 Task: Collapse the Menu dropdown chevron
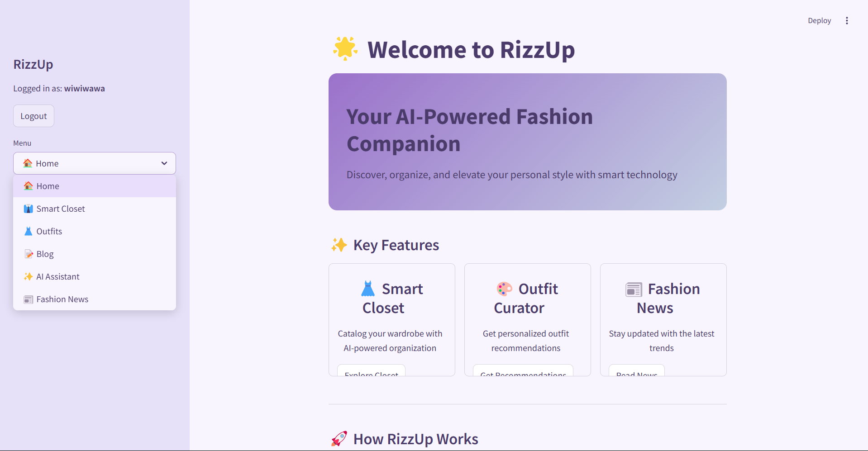(x=164, y=163)
